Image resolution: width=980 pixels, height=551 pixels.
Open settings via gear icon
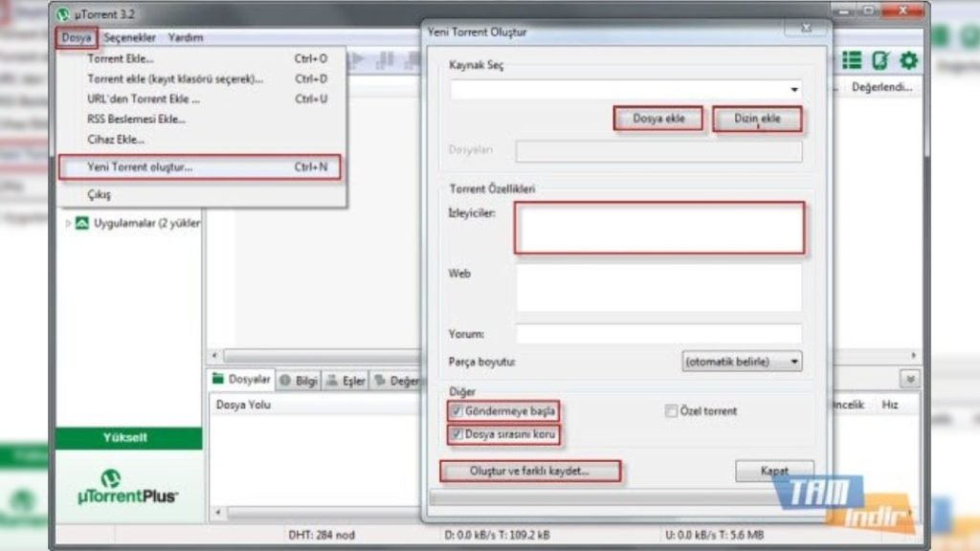(909, 60)
